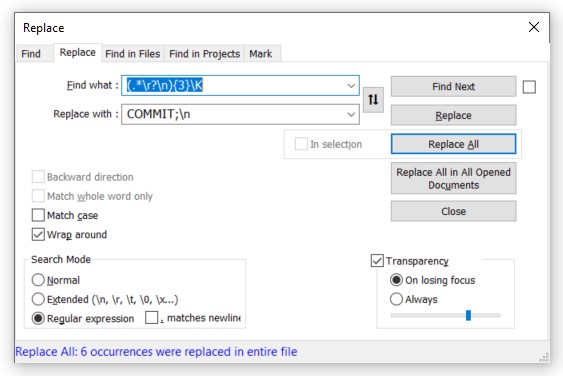
Task: Click the Replace All button
Action: (x=453, y=144)
